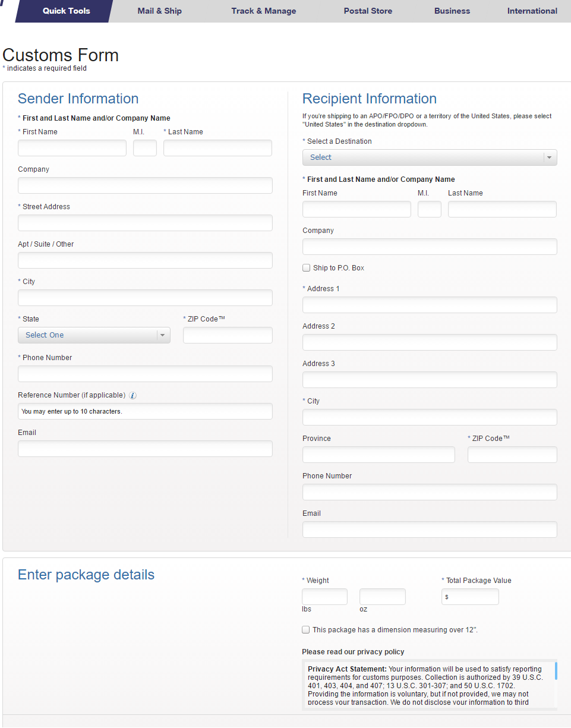The height and width of the screenshot is (728, 571).
Task: Open the International navigation item
Action: [x=532, y=11]
